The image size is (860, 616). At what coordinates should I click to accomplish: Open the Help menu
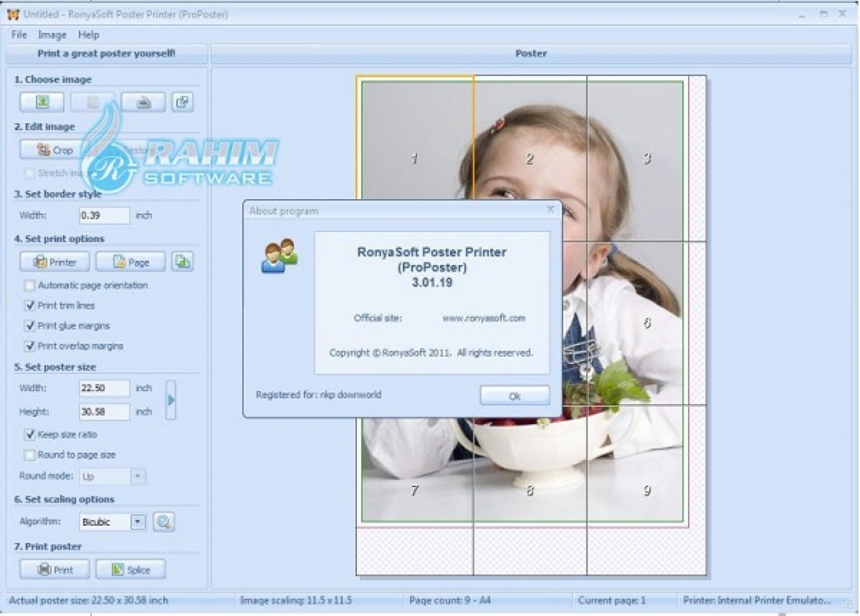(88, 35)
